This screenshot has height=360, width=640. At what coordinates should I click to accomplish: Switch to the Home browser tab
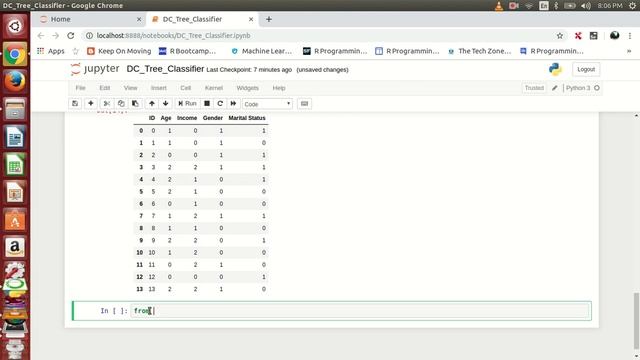(x=60, y=19)
